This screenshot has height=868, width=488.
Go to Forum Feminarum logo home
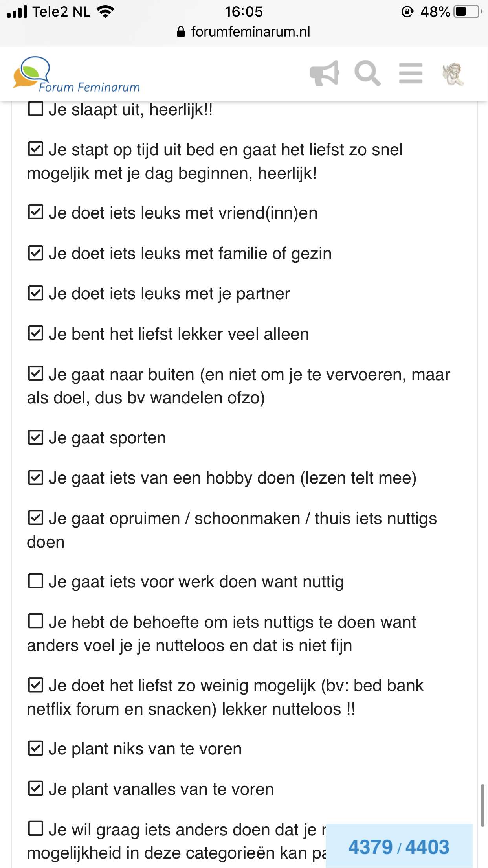pos(76,74)
